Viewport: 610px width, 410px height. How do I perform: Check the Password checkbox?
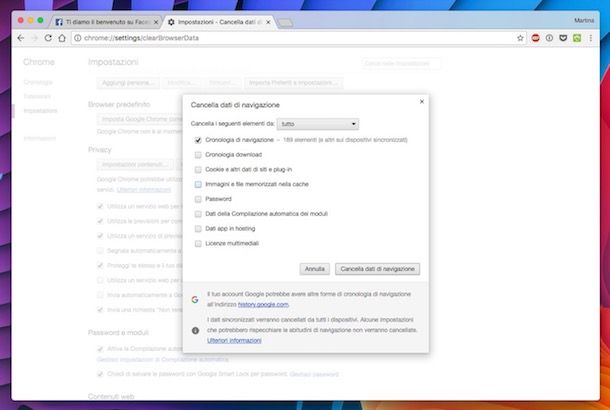click(x=198, y=199)
